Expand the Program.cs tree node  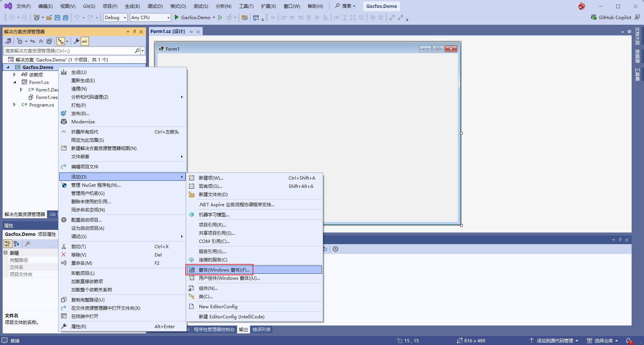click(x=14, y=105)
